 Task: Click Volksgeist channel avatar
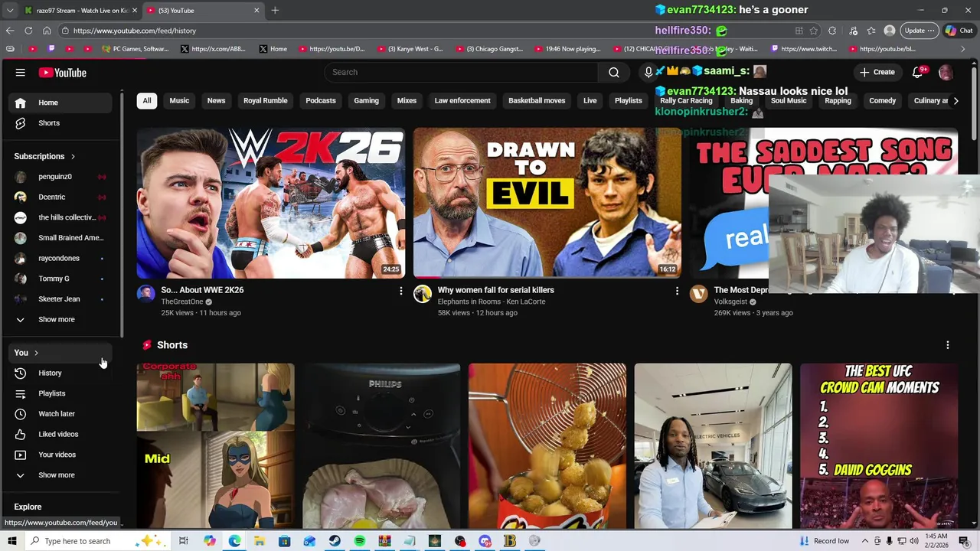tap(698, 294)
